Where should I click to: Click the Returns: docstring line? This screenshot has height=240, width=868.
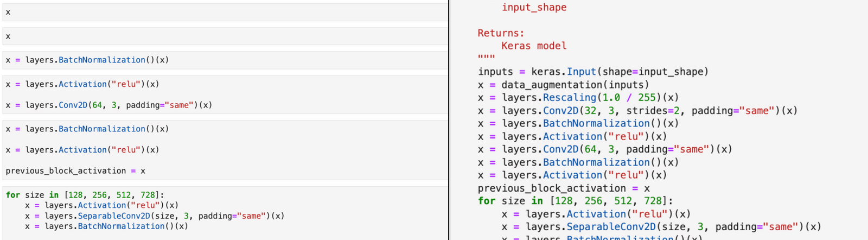[501, 33]
